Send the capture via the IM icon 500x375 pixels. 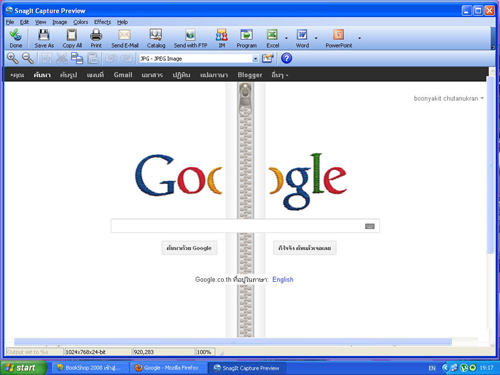click(222, 35)
